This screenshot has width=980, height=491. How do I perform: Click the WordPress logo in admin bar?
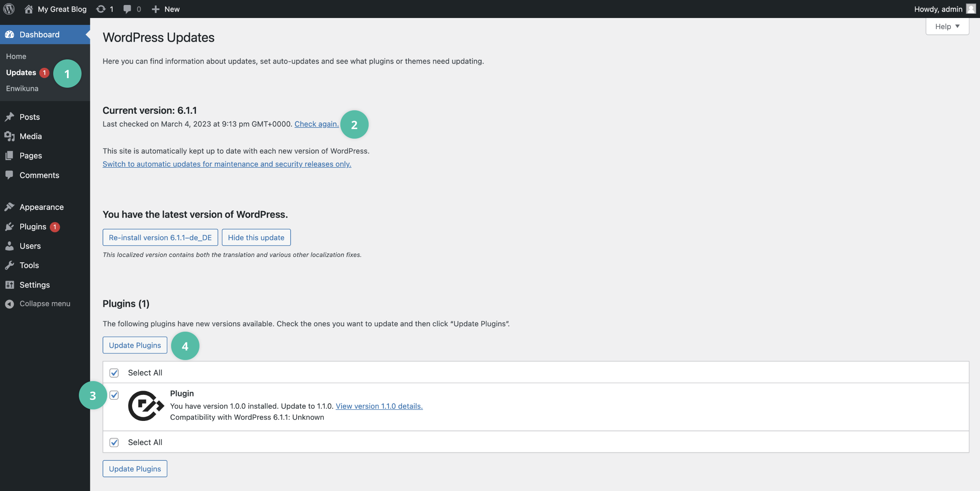(9, 9)
